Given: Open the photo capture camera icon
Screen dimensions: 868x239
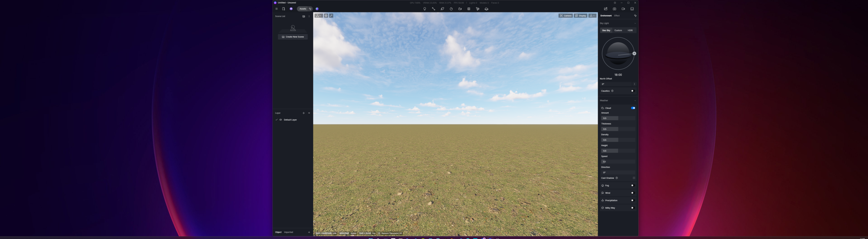Looking at the screenshot, I should pyautogui.click(x=614, y=9).
